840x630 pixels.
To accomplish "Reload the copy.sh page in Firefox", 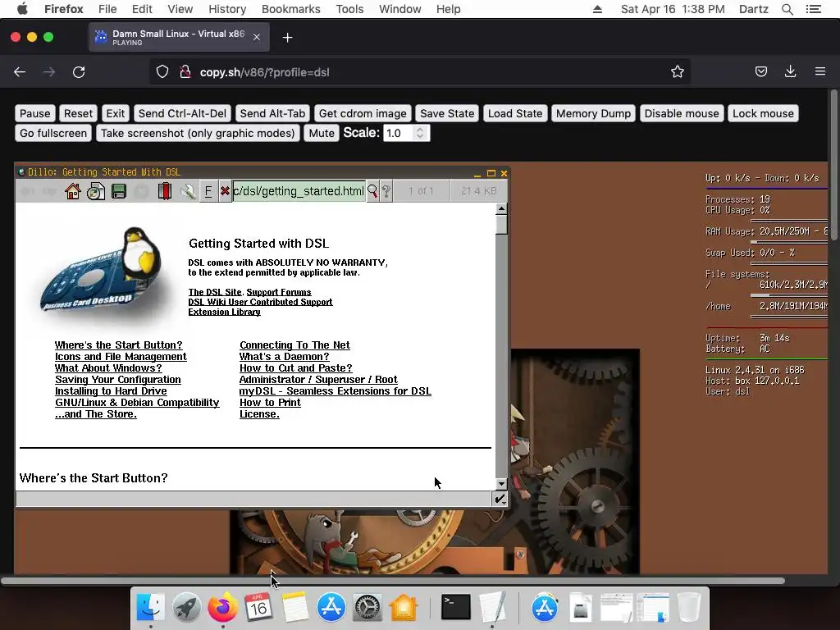I will [79, 72].
